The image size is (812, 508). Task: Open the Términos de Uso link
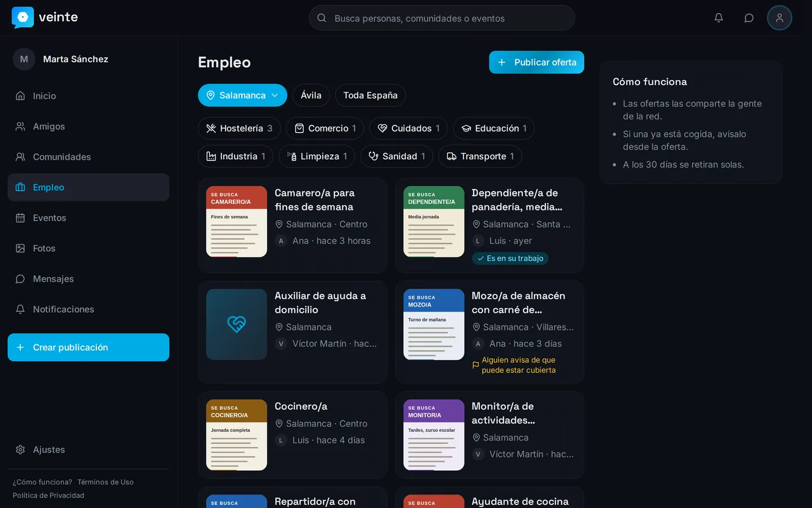(105, 482)
